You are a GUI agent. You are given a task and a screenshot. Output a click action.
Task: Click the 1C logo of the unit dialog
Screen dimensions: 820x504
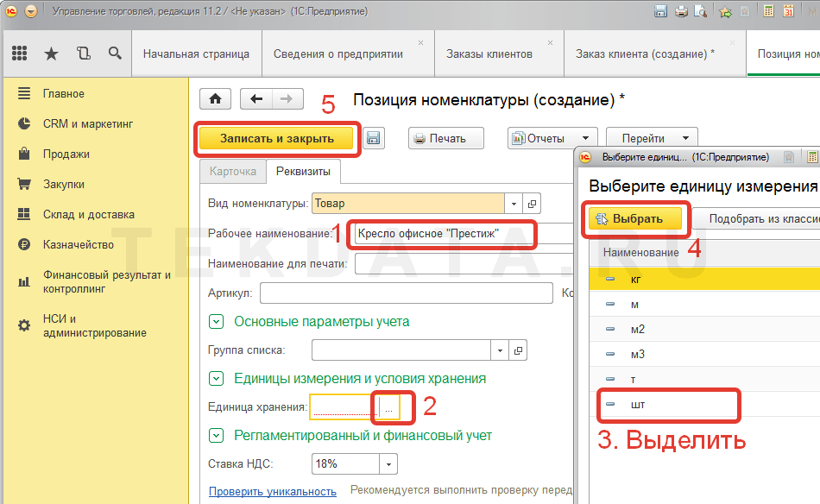(585, 157)
